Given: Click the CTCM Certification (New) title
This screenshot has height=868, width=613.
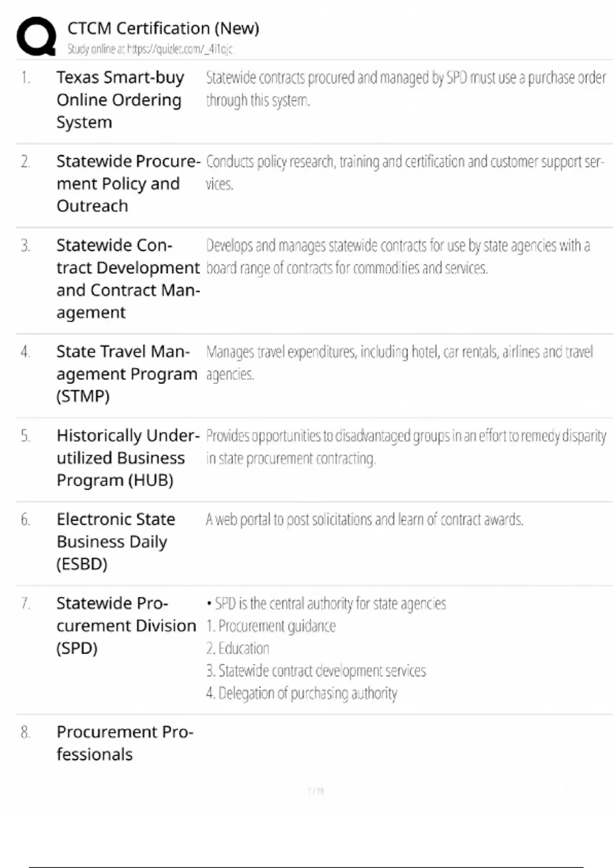Looking at the screenshot, I should [x=163, y=28].
